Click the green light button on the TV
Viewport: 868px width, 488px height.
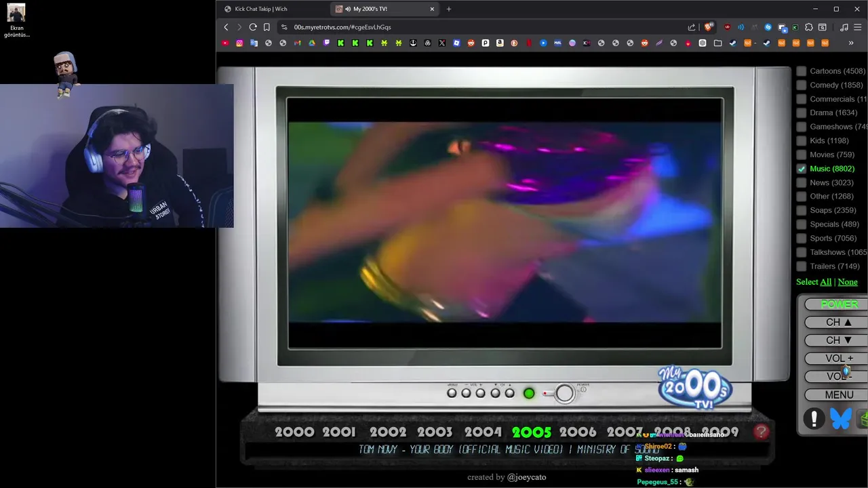[x=529, y=393]
